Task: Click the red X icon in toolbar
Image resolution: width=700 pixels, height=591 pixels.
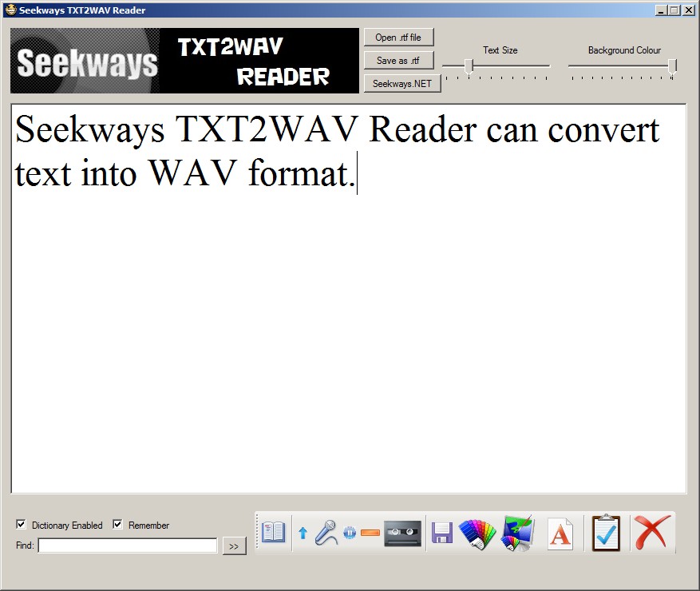Action: pyautogui.click(x=652, y=532)
